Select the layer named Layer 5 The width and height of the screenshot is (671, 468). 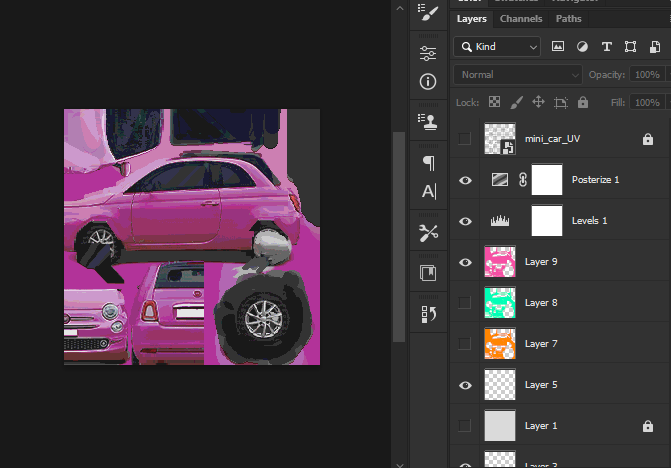(x=541, y=385)
